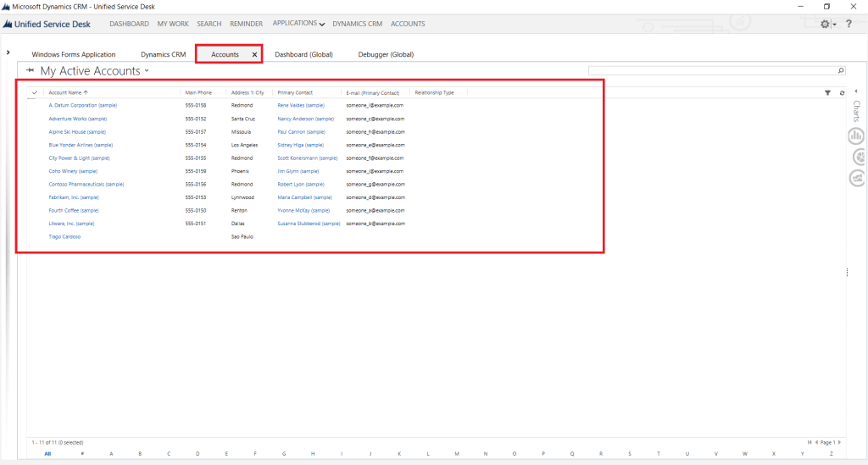
Task: Switch to Windows Forms Application tab
Action: click(74, 54)
